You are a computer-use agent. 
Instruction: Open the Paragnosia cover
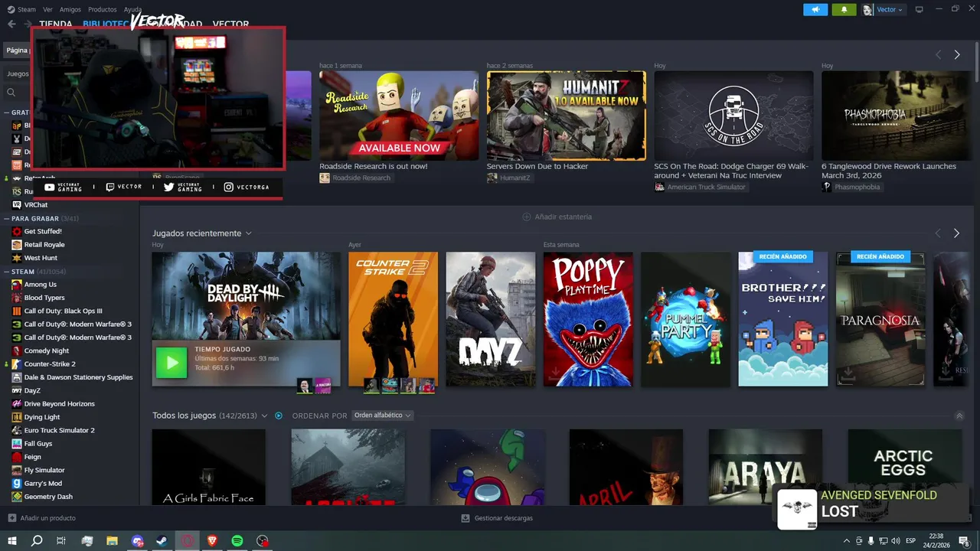pos(880,319)
